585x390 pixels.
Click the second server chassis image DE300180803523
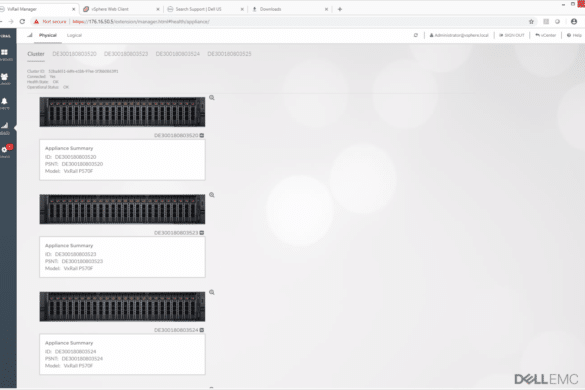click(x=122, y=209)
